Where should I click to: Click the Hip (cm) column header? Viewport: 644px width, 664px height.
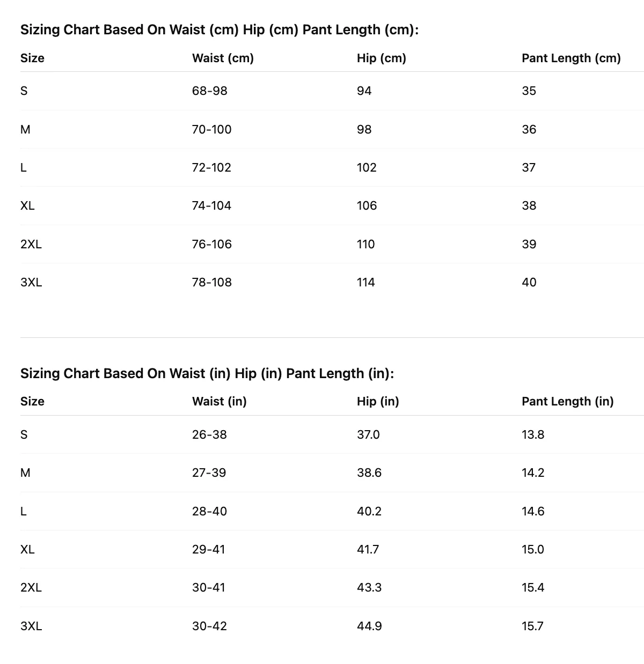(x=381, y=58)
